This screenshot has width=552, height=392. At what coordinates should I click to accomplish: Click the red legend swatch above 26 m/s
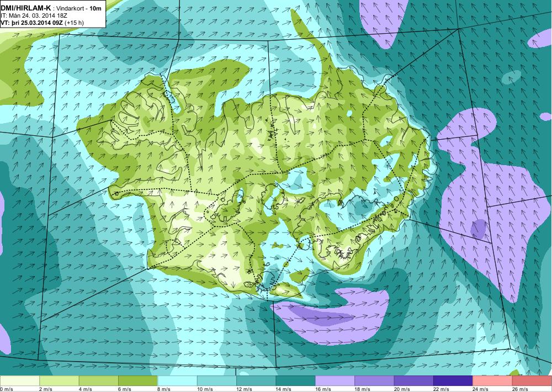(x=532, y=381)
